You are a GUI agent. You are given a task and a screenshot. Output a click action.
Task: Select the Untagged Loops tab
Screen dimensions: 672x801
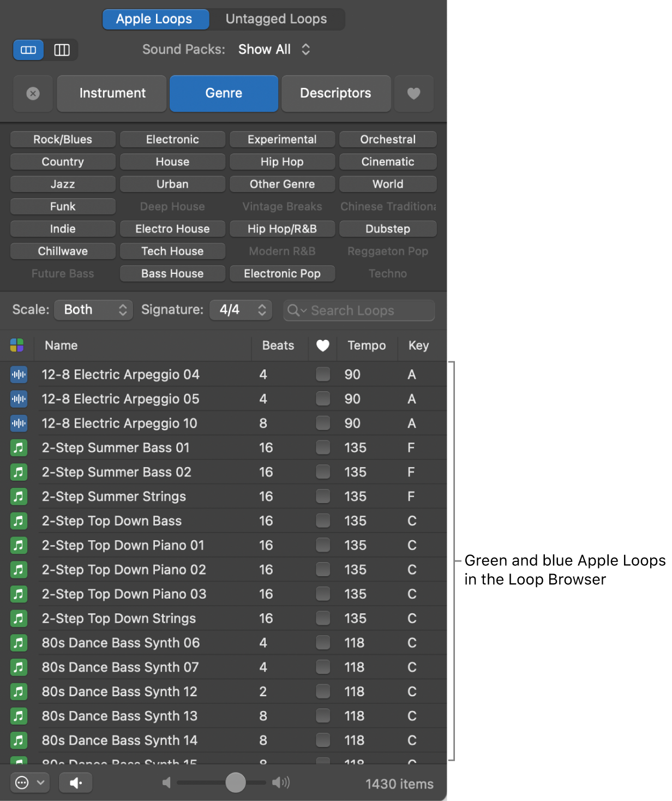tap(276, 19)
